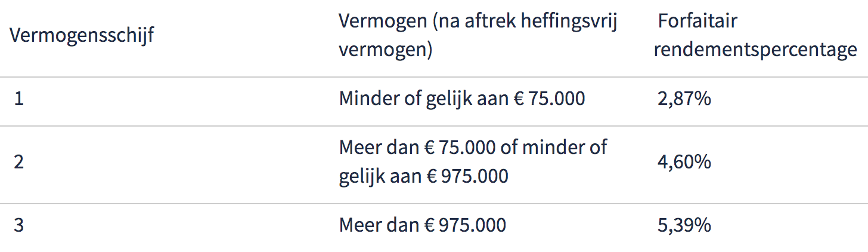Click the € 75.000 amount in row one
This screenshot has width=868, height=252.
pos(550,99)
